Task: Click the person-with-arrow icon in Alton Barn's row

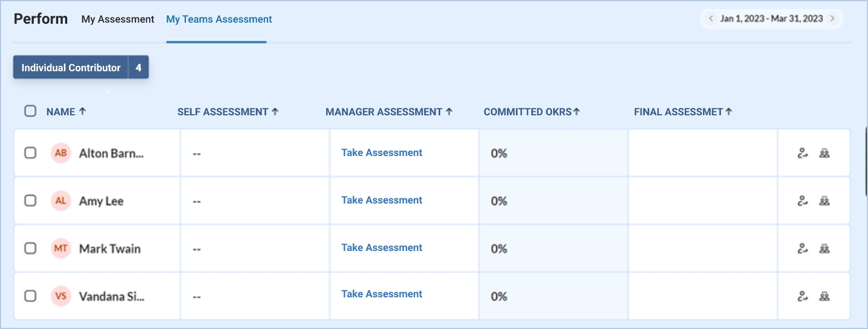Action: click(802, 153)
